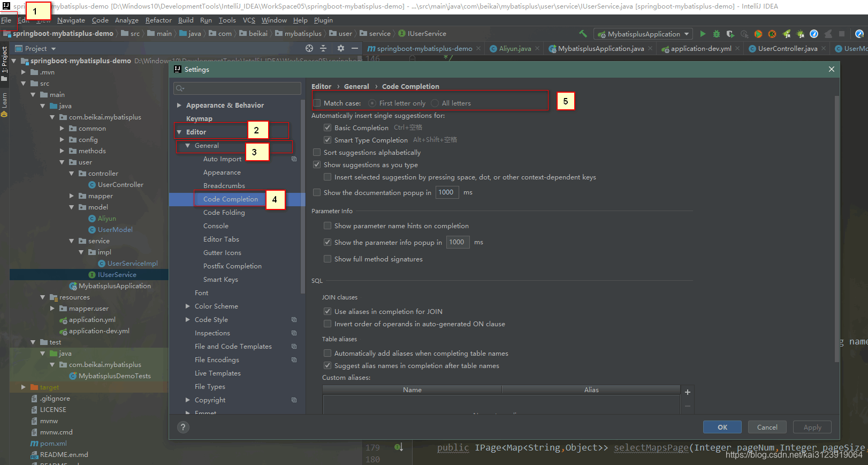
Task: Click OK in Settings dialog
Action: pos(722,427)
